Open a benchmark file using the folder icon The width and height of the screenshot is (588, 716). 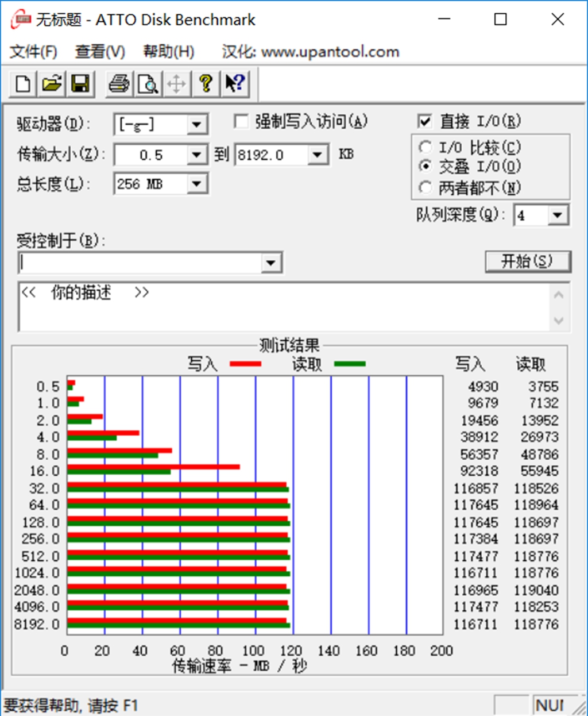click(51, 83)
